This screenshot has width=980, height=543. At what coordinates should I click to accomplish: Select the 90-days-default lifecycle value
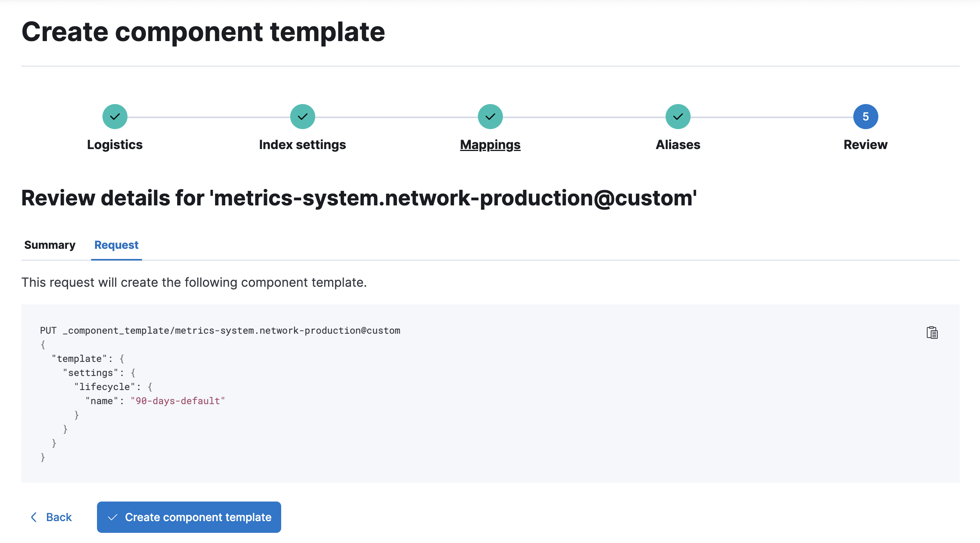pos(178,401)
